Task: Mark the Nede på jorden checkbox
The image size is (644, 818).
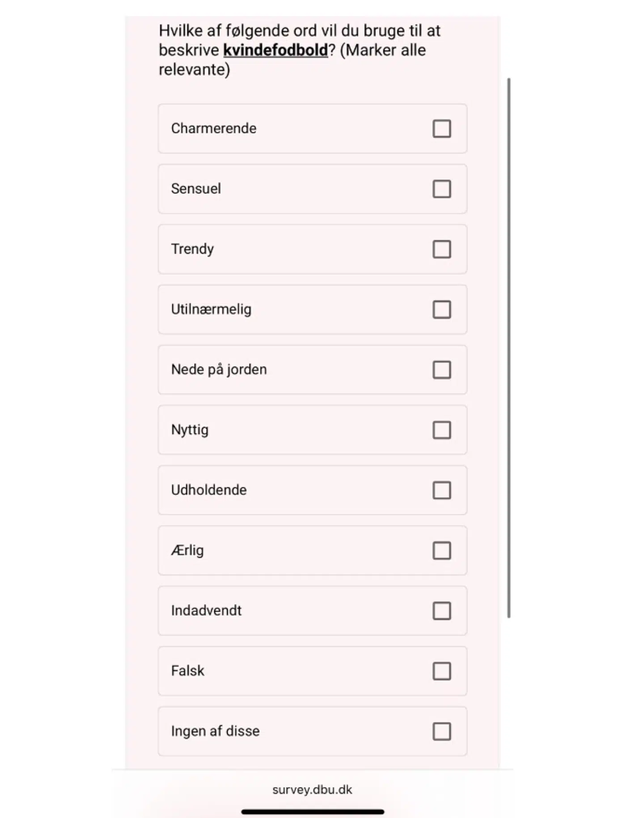Action: point(441,370)
